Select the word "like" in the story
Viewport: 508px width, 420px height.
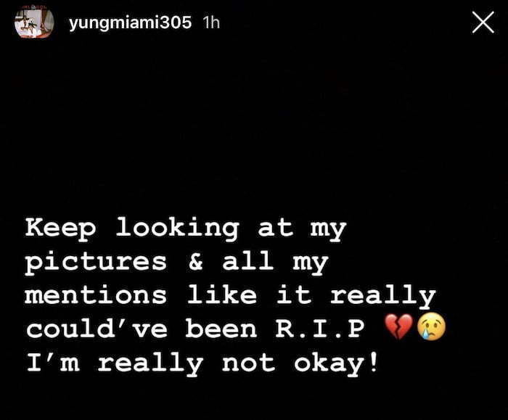(x=222, y=294)
